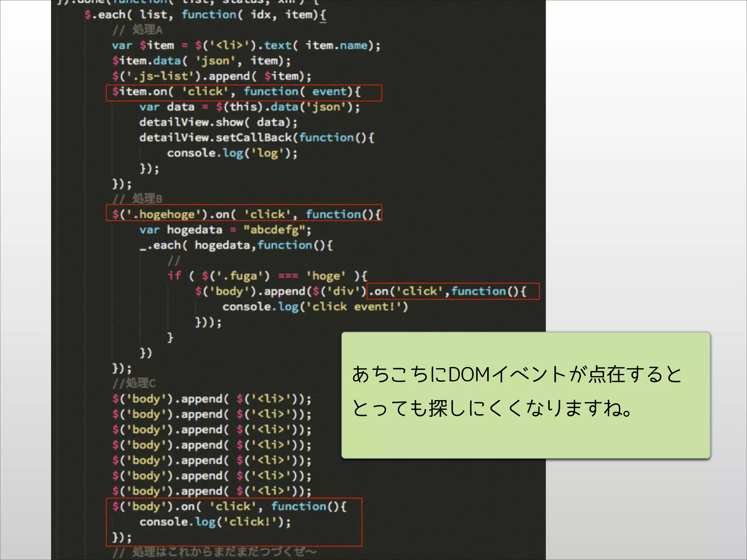Click the line '$('.js-list').append( $item);'
The width and height of the screenshot is (747, 560).
tap(212, 76)
